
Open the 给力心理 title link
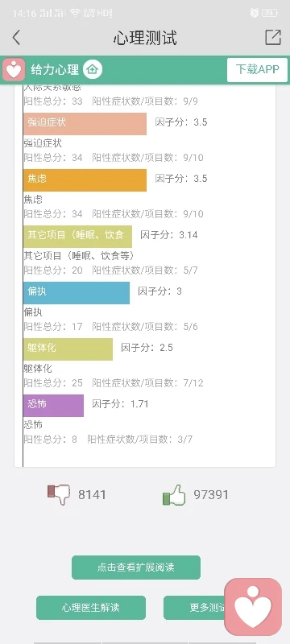pos(55,70)
